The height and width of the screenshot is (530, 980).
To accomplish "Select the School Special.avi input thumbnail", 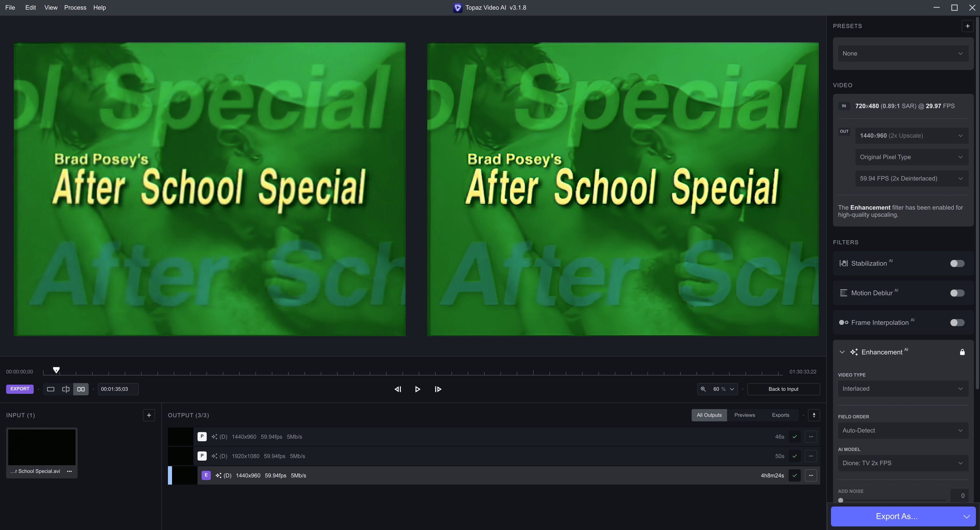I will (42, 447).
